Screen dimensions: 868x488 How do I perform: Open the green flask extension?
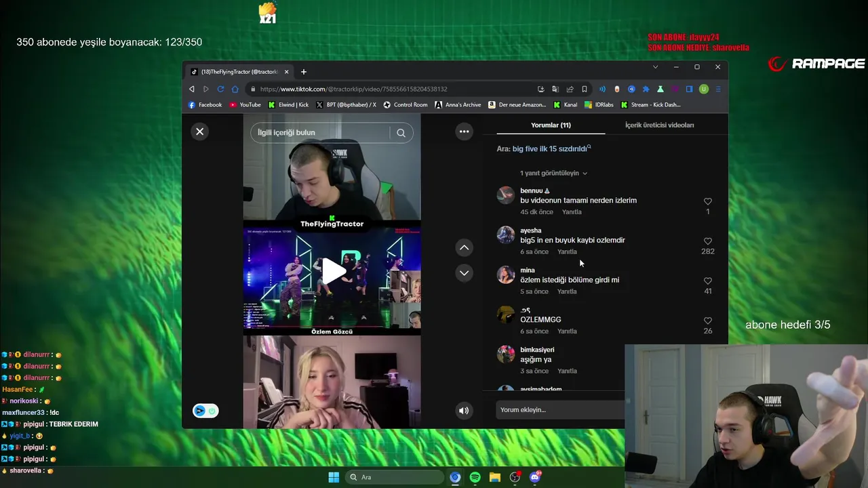tap(660, 89)
